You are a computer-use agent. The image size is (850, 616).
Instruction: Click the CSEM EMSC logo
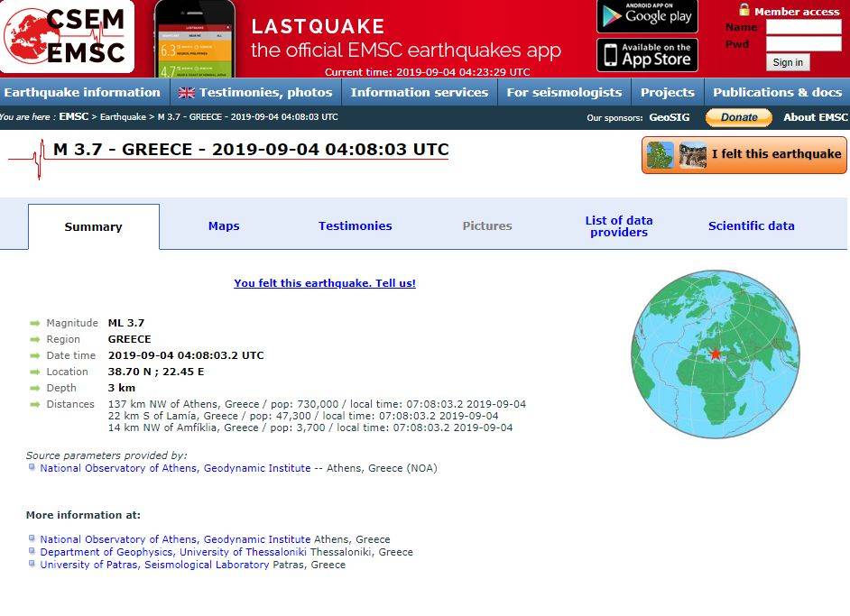68,37
